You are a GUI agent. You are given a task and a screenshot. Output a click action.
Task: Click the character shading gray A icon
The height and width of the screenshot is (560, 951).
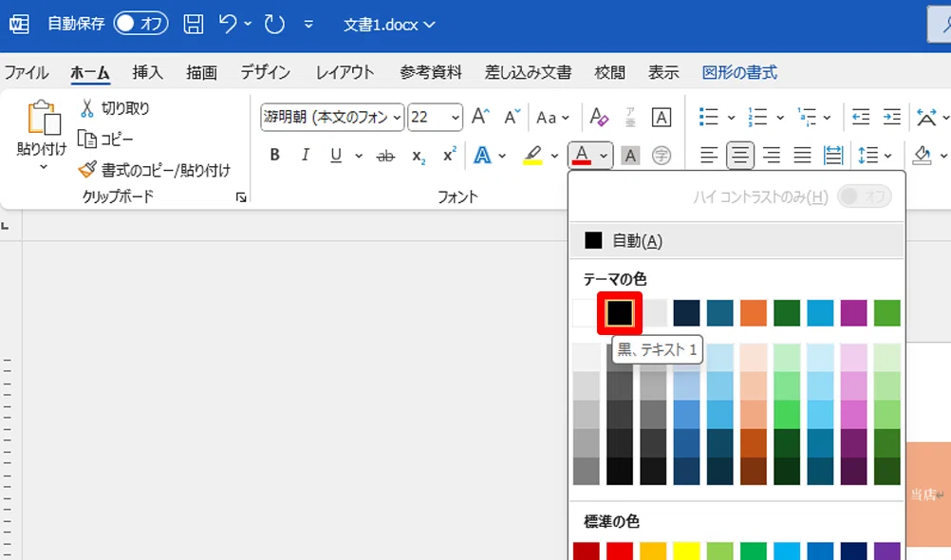(630, 156)
